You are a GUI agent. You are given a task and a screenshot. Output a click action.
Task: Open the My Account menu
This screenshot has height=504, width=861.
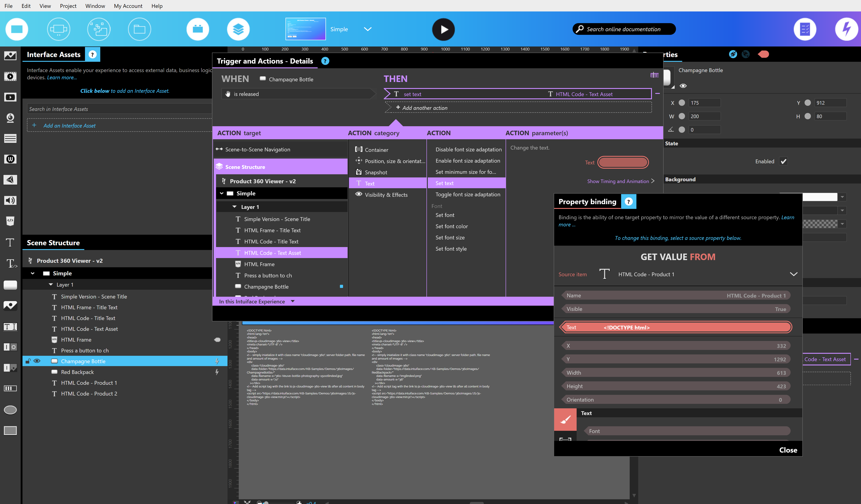click(128, 6)
